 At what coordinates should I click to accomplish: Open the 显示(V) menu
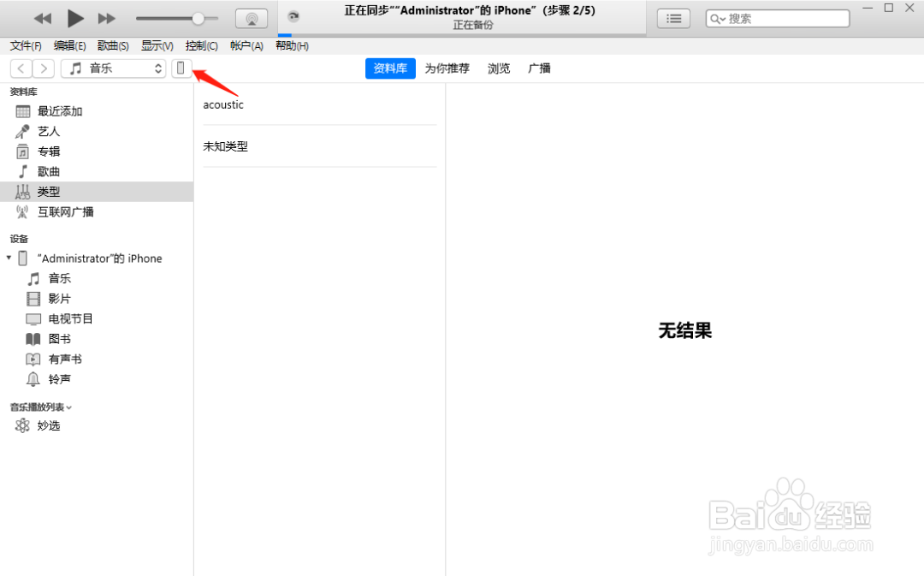pyautogui.click(x=157, y=46)
